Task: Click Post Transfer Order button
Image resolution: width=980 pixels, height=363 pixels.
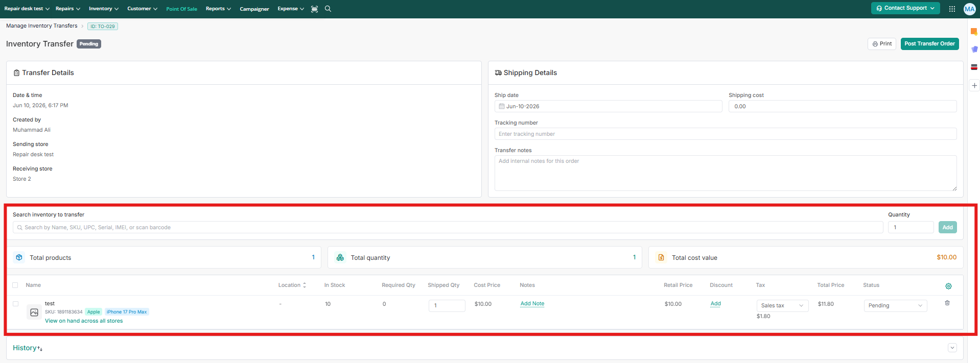Action: [929, 44]
